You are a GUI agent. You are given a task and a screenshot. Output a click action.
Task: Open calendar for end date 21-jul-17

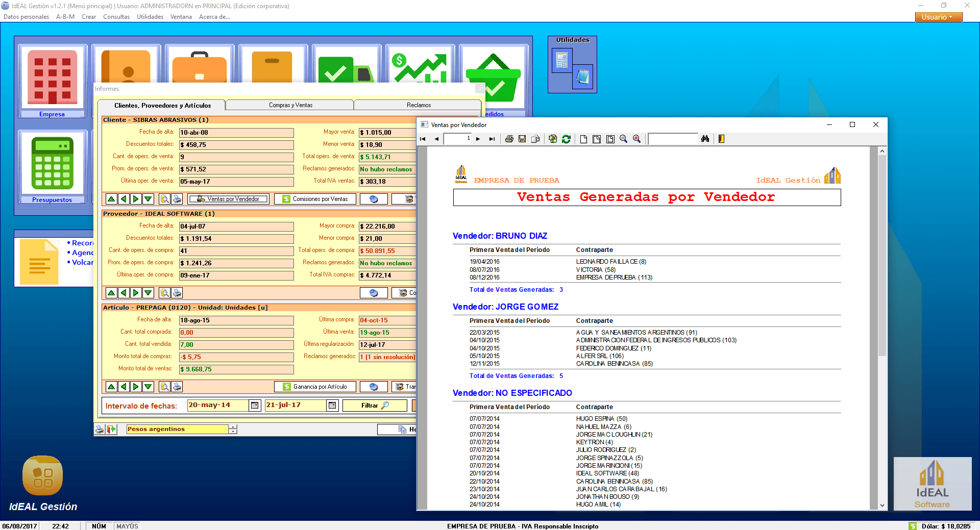(x=332, y=406)
